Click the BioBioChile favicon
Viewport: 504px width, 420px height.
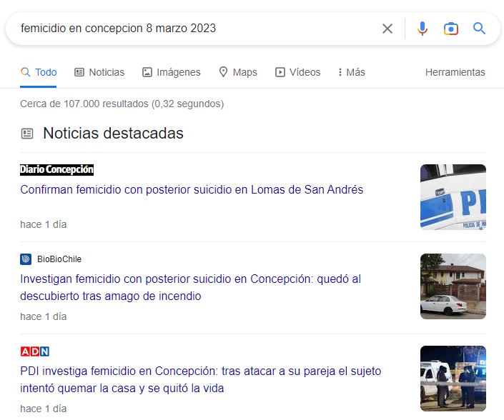pyautogui.click(x=26, y=259)
